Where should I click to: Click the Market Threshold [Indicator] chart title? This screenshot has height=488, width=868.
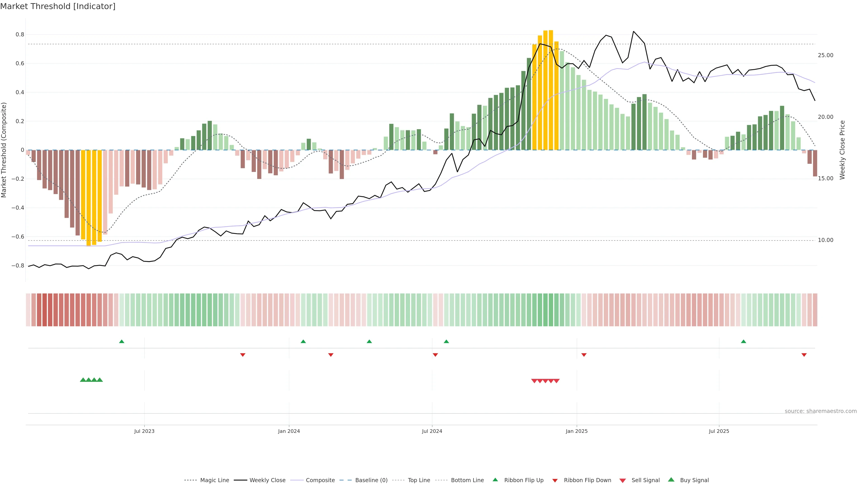(x=58, y=6)
